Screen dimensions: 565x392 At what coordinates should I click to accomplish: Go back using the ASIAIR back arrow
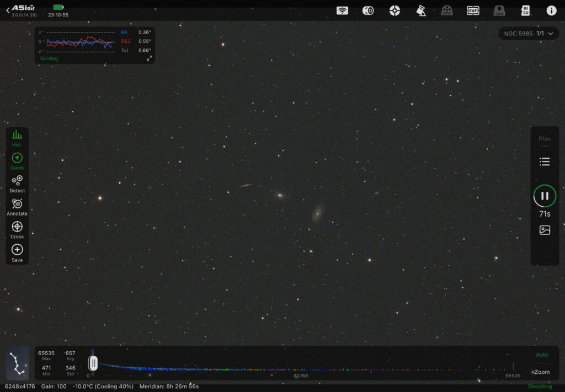click(8, 10)
